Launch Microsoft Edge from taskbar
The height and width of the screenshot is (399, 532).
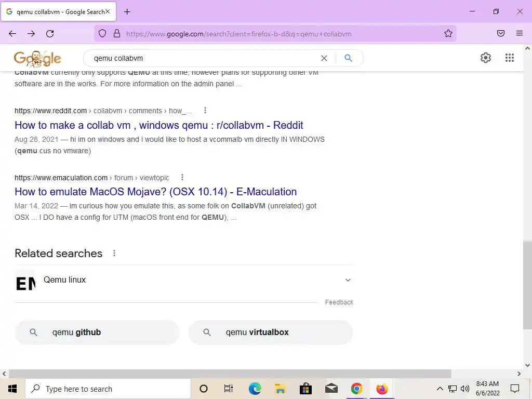[255, 389]
